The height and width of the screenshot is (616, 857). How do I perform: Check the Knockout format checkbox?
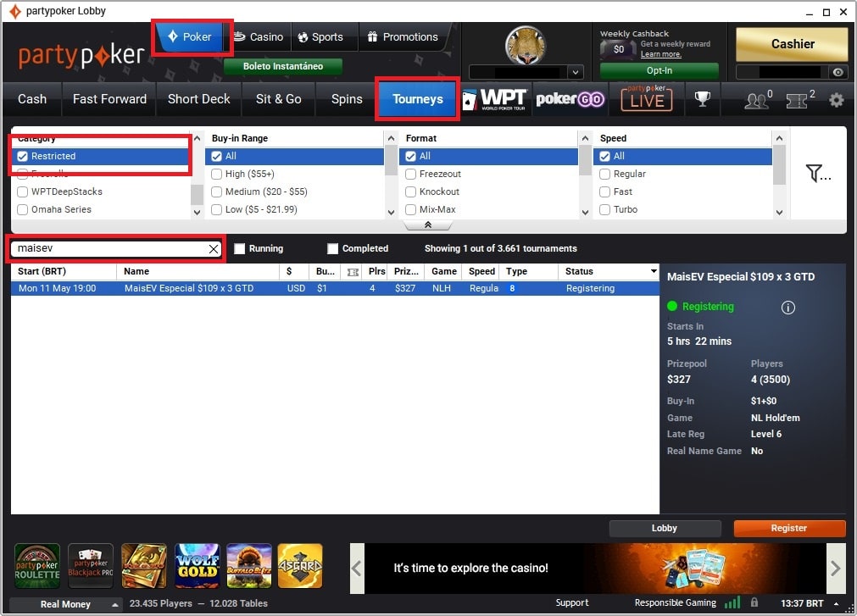[x=410, y=191]
